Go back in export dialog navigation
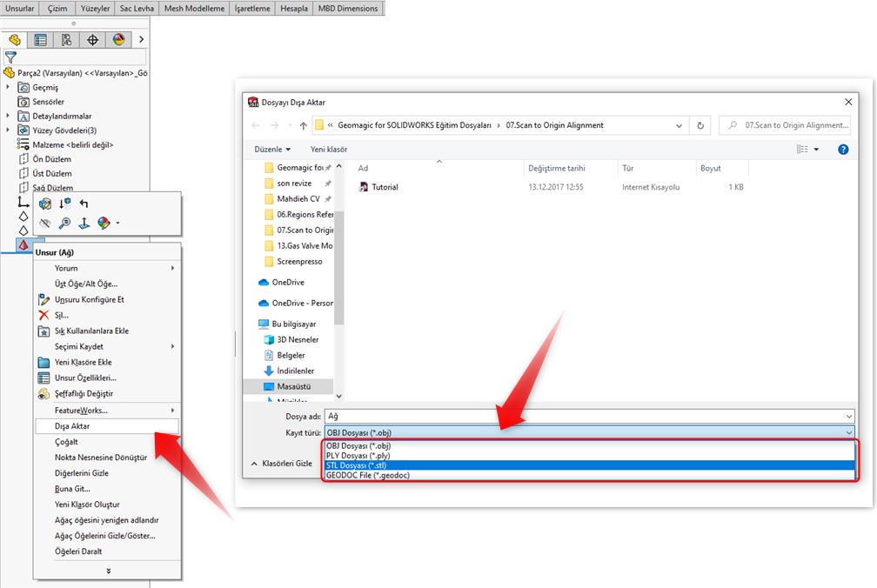This screenshot has width=877, height=588. tap(256, 125)
